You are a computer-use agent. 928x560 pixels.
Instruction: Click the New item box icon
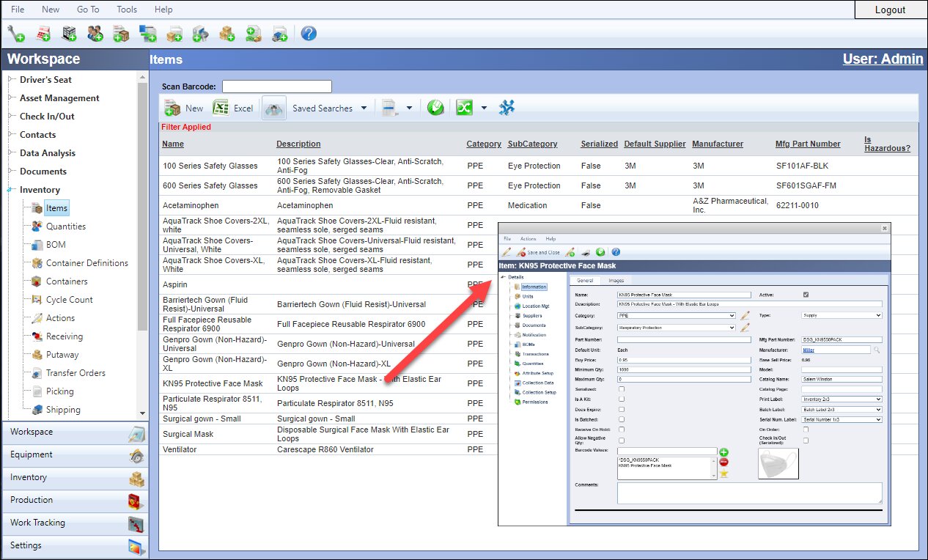click(173, 108)
